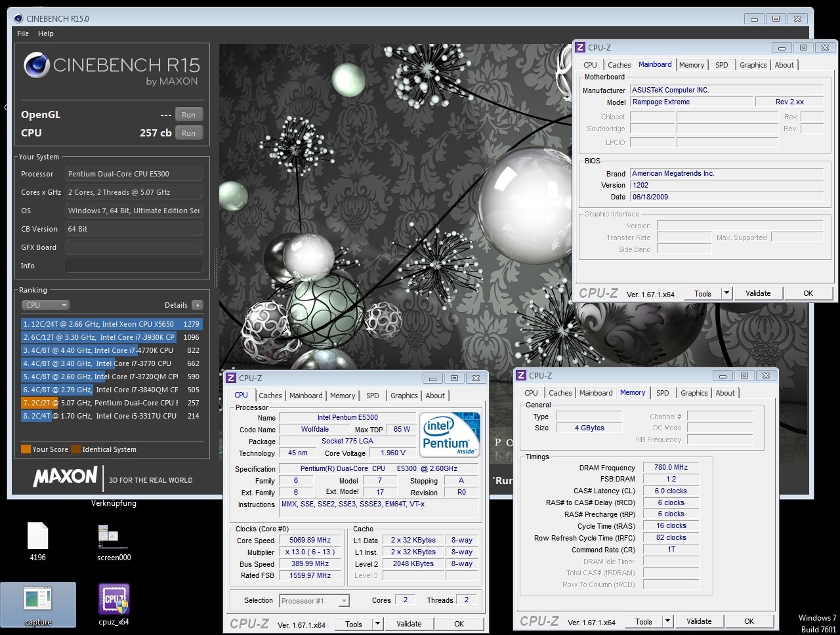This screenshot has height=635, width=840.
Task: Switch to Memory tab in Mainboard window
Action: pyautogui.click(x=692, y=65)
